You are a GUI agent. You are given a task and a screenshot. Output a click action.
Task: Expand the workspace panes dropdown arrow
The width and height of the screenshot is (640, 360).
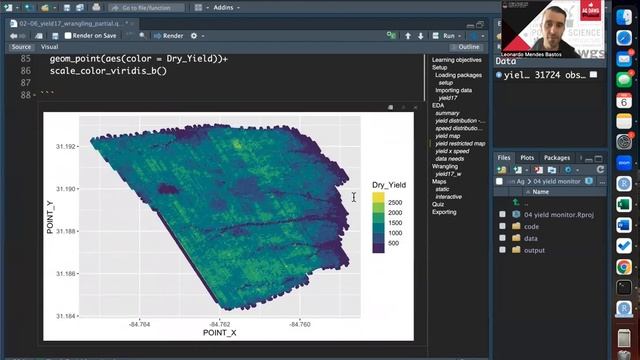pos(207,8)
